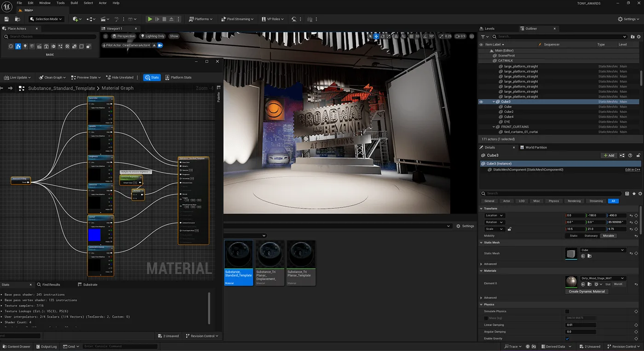Select the EYE actor in Outliner

pyautogui.click(x=507, y=122)
